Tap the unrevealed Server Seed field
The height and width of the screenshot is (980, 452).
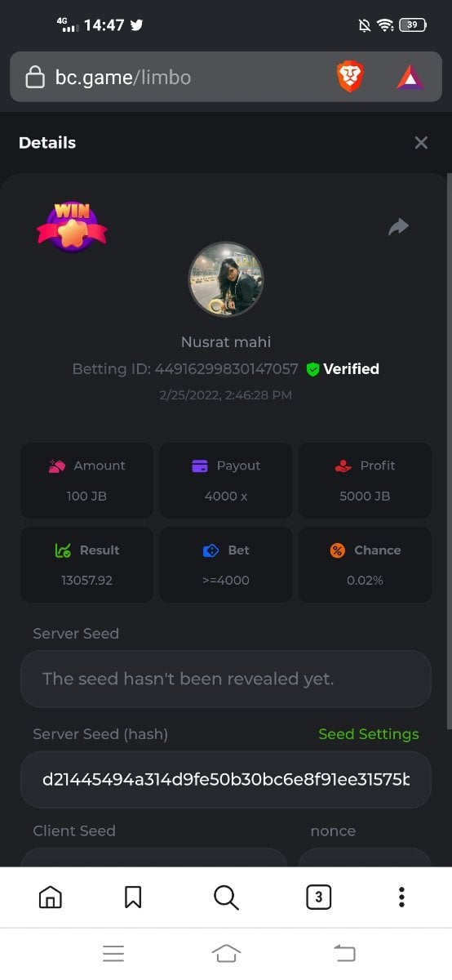click(226, 679)
